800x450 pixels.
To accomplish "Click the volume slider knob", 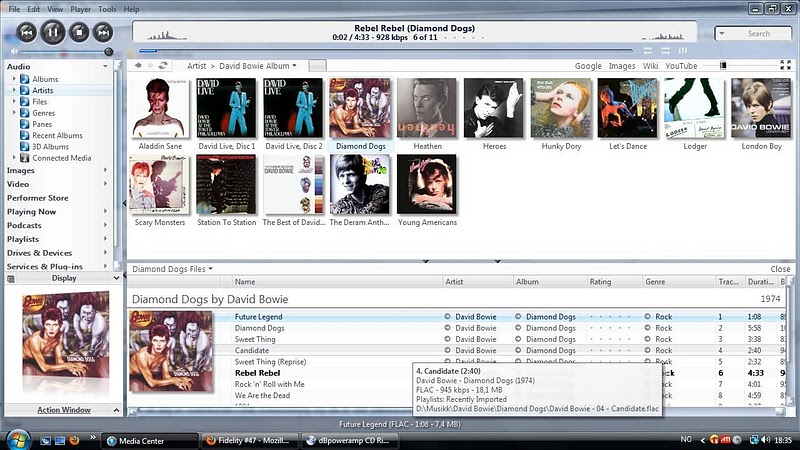I will coord(108,52).
